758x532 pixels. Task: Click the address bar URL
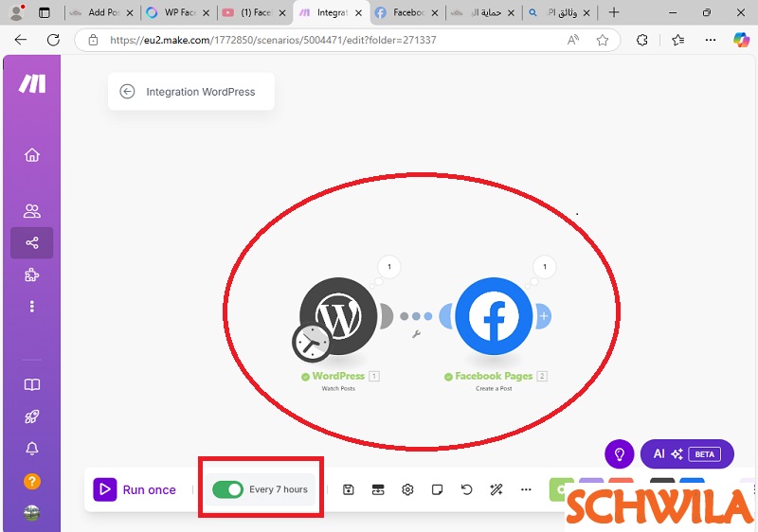click(x=273, y=40)
